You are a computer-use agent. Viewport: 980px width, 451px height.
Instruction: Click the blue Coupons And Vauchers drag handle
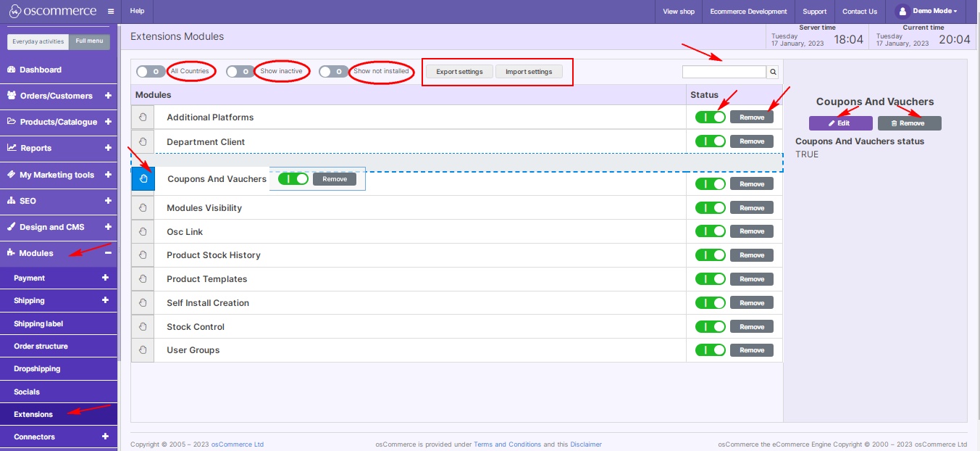pyautogui.click(x=143, y=178)
